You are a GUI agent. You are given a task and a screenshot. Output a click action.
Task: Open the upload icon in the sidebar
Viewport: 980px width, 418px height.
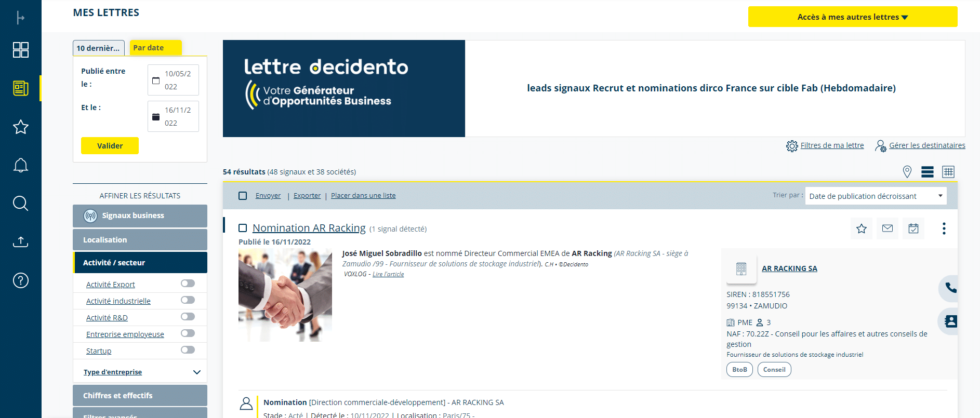click(20, 242)
